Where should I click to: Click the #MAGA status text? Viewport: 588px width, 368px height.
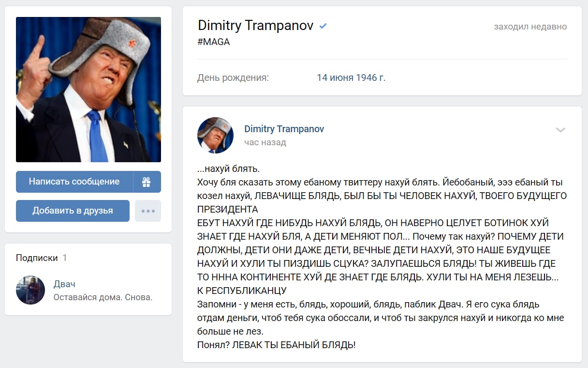pos(214,42)
